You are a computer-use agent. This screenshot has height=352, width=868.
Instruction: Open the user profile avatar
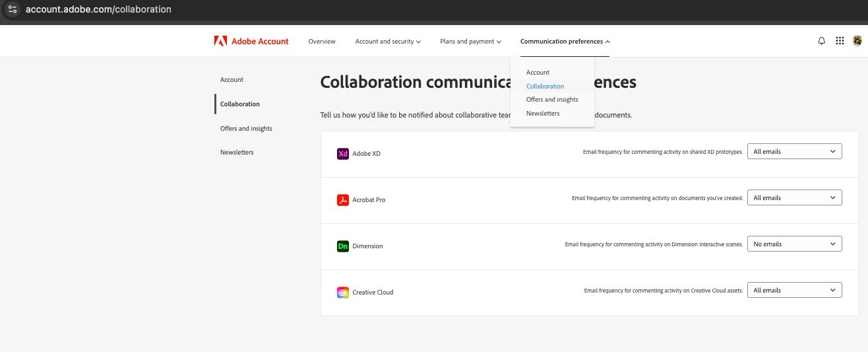(x=857, y=41)
